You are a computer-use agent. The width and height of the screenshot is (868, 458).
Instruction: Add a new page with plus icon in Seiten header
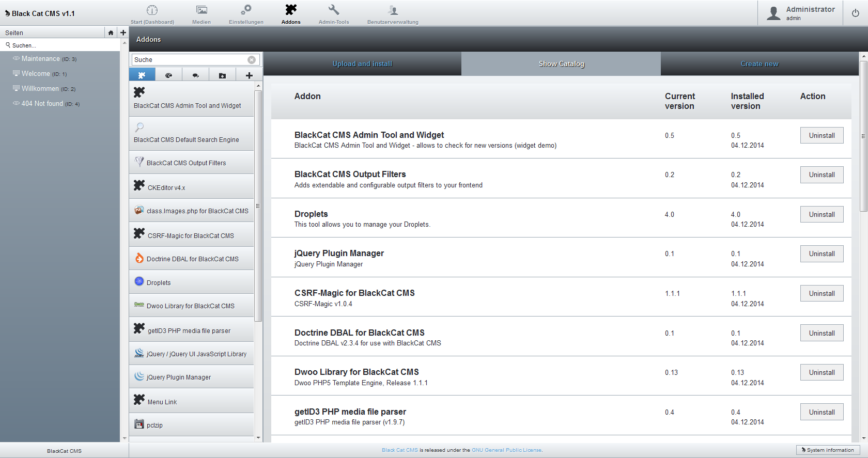pos(123,33)
